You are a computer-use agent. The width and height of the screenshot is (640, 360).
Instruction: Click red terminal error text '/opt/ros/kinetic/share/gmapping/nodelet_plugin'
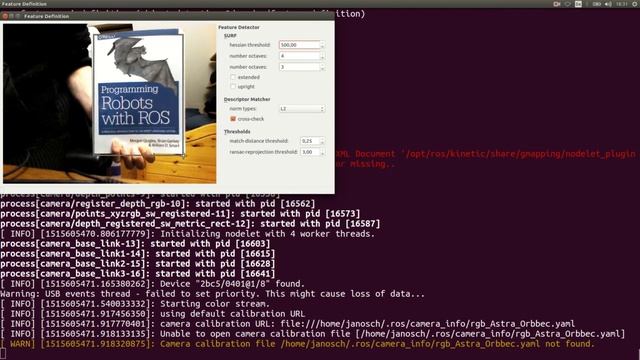(519, 154)
